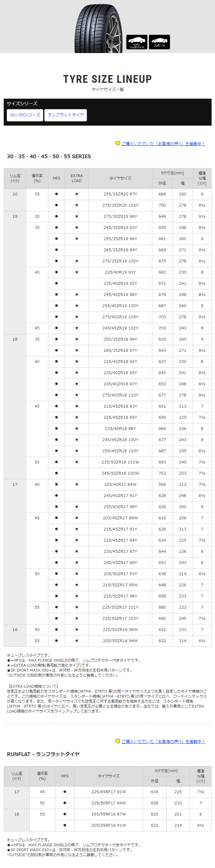Click star icon in 255/35ZR20 97Y row
This screenshot has height=868, width=215.
[x=77, y=194]
